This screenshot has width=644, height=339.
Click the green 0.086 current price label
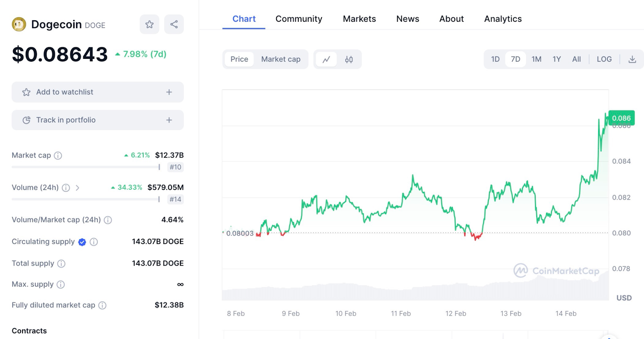(x=621, y=118)
